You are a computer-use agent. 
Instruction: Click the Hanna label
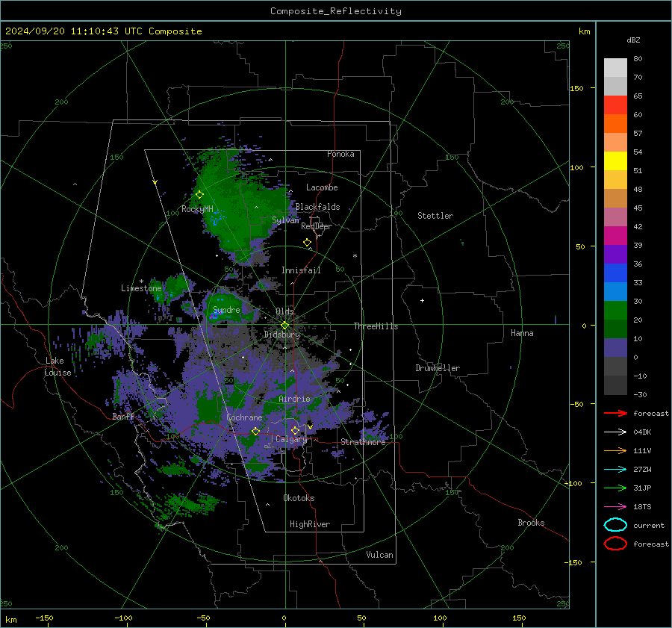(x=522, y=333)
